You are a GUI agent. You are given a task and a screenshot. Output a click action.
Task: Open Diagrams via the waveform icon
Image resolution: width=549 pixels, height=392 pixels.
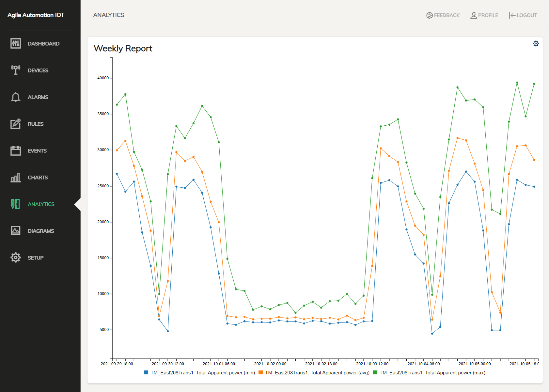pos(15,231)
